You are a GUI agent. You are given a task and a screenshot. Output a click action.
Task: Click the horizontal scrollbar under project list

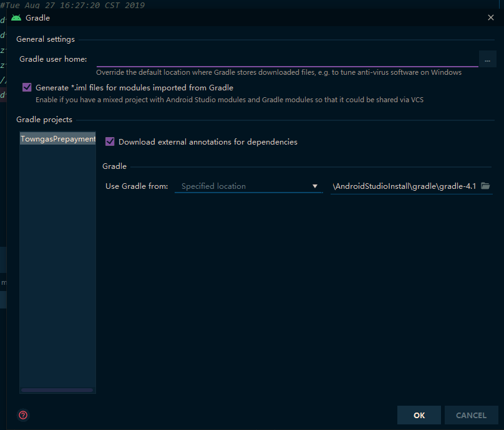coord(57,390)
